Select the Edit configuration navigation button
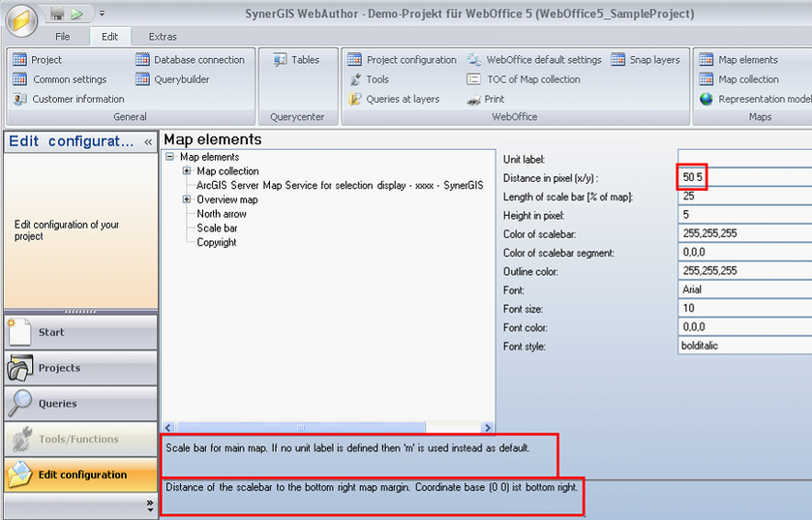This screenshot has width=812, height=520. tap(80, 474)
